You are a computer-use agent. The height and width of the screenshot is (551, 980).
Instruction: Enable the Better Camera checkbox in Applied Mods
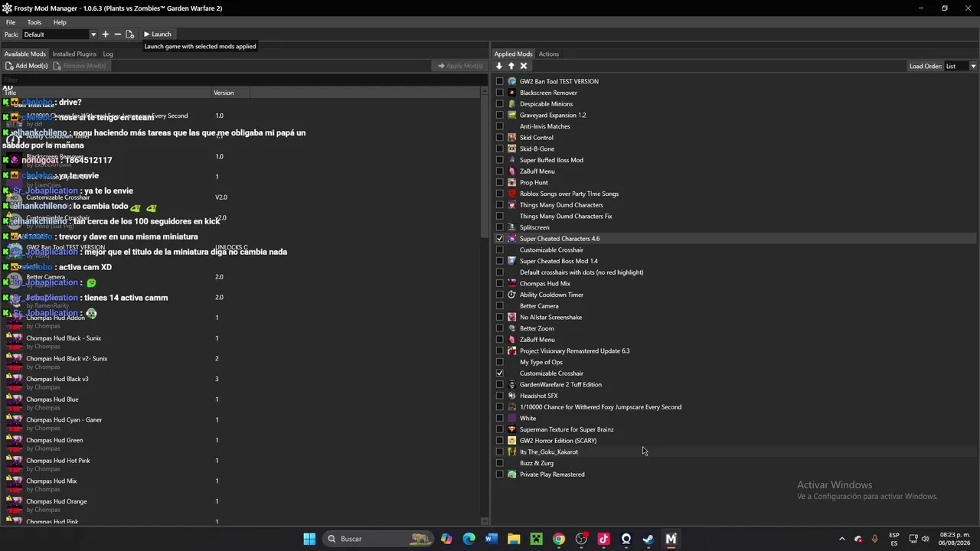tap(500, 306)
